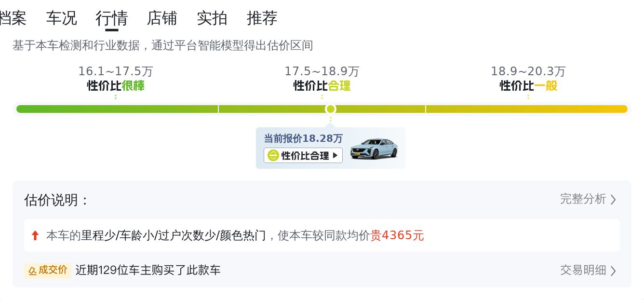Open the 性价比合理 rating button
Viewport: 644px width, 300px height.
pyautogui.click(x=303, y=155)
